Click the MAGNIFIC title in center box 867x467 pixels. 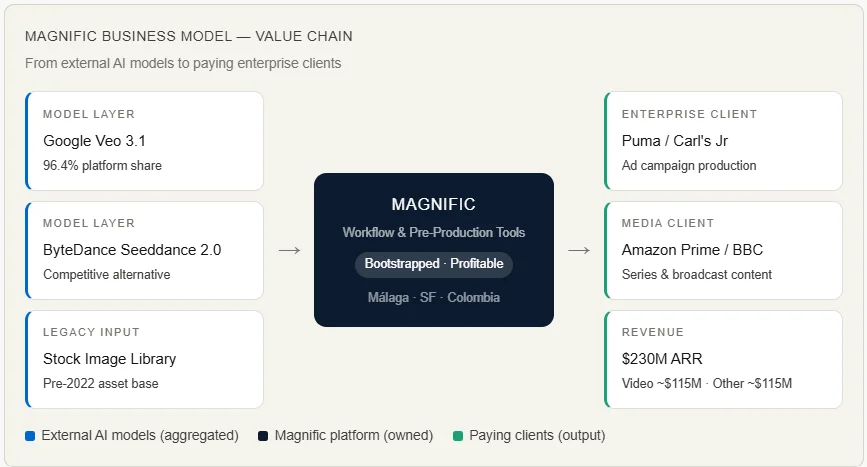click(x=433, y=204)
